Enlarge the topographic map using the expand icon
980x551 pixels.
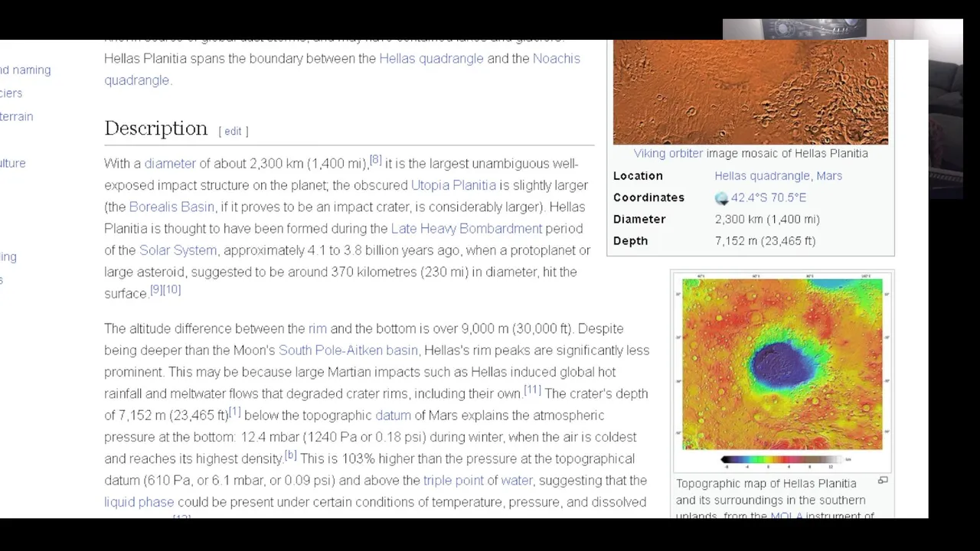coord(883,481)
